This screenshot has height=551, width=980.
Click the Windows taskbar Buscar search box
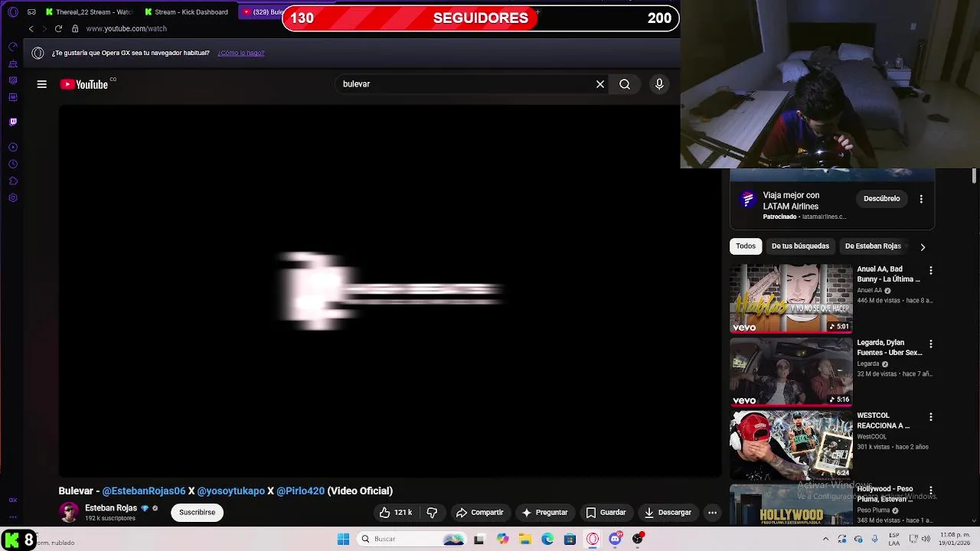coord(412,539)
